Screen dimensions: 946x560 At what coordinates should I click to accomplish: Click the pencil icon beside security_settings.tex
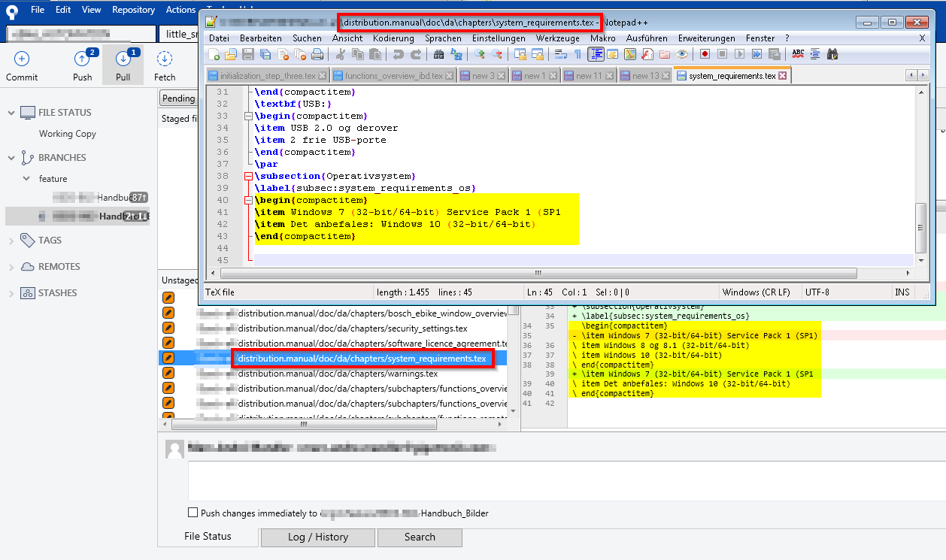click(168, 328)
